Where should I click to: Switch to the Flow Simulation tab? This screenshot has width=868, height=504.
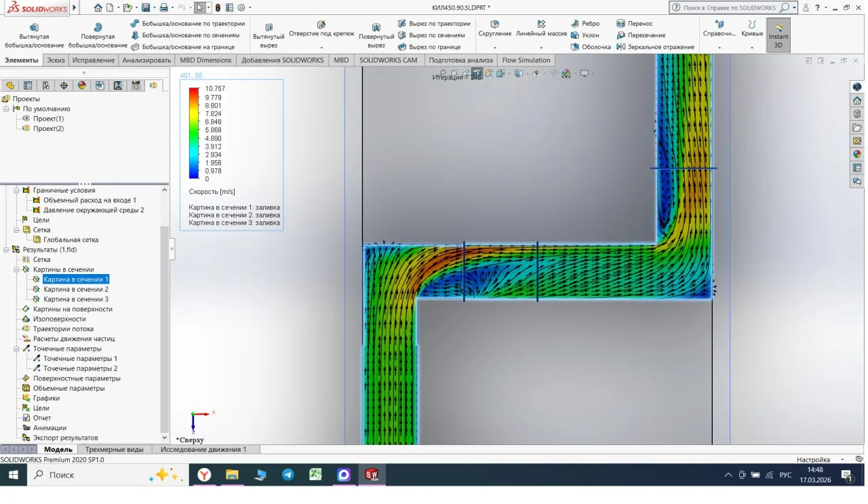pyautogui.click(x=526, y=60)
